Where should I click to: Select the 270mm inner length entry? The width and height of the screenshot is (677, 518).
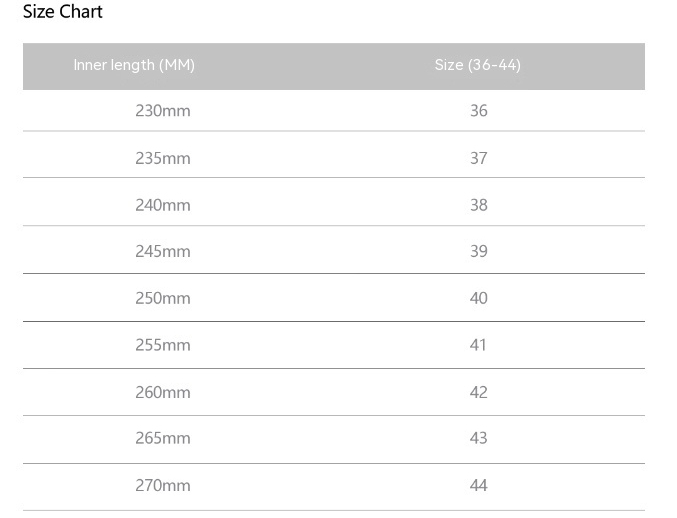(163, 485)
